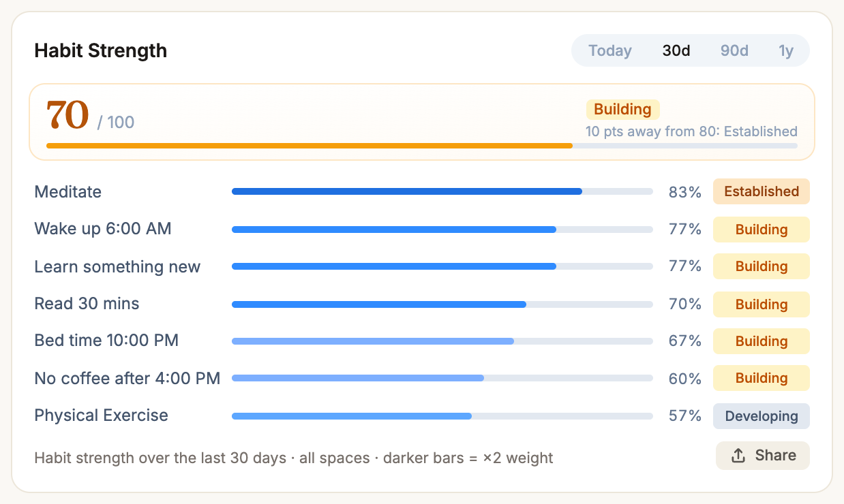This screenshot has width=844, height=504.
Task: Click the Building badge in score summary
Action: pyautogui.click(x=622, y=110)
